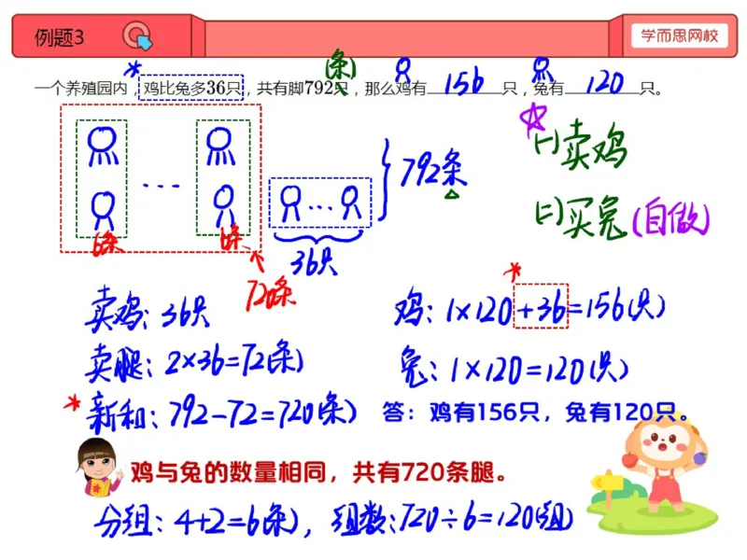Click the pointer icon beside 例题3
The height and width of the screenshot is (560, 747).
(x=137, y=35)
